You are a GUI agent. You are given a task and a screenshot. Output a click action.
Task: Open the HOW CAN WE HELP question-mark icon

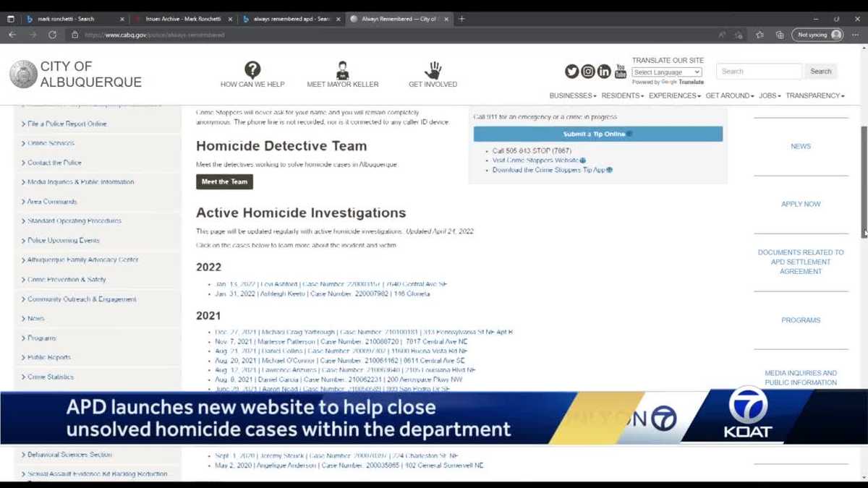click(x=252, y=70)
